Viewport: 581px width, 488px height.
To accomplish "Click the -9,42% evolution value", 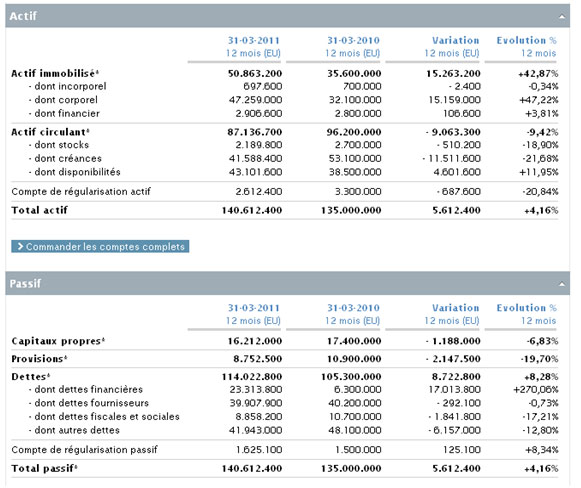I will (542, 132).
